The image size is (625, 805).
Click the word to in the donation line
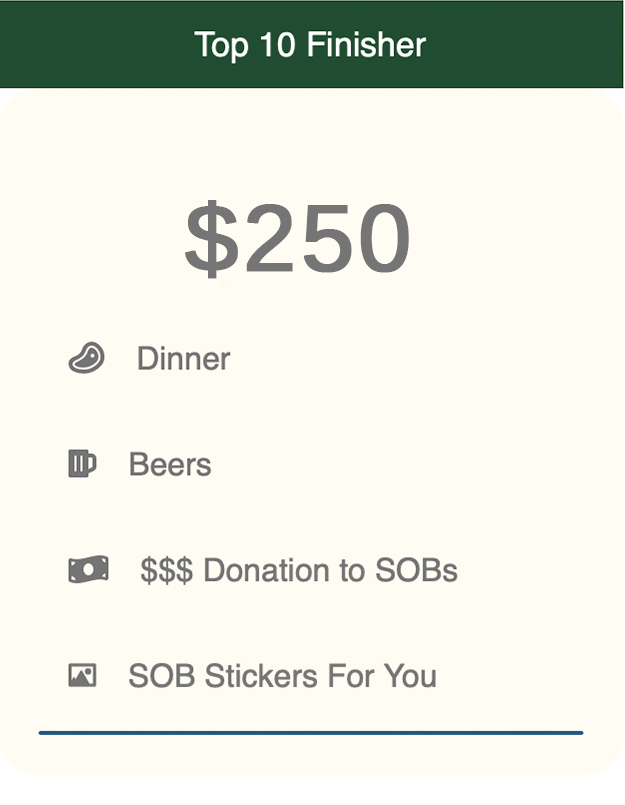[x=354, y=571]
